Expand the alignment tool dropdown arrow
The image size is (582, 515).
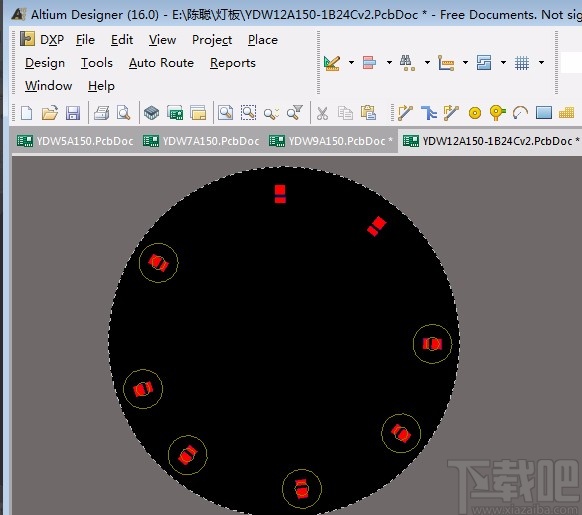click(x=389, y=62)
